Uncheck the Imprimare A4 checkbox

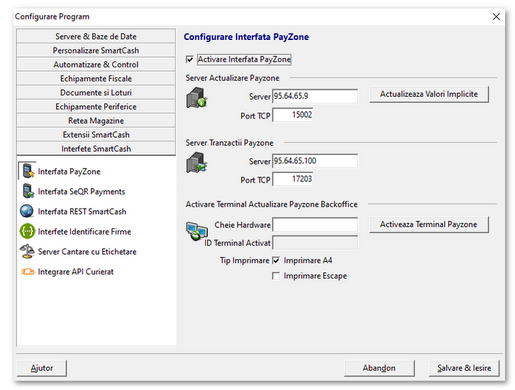(x=276, y=260)
